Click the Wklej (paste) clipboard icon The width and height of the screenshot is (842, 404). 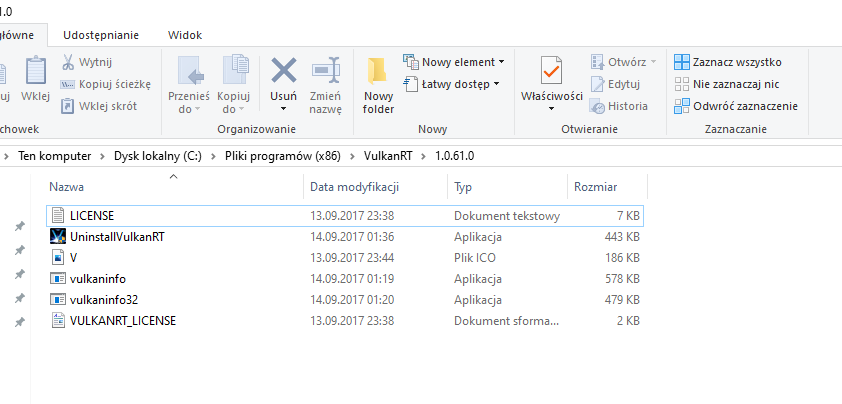point(36,70)
